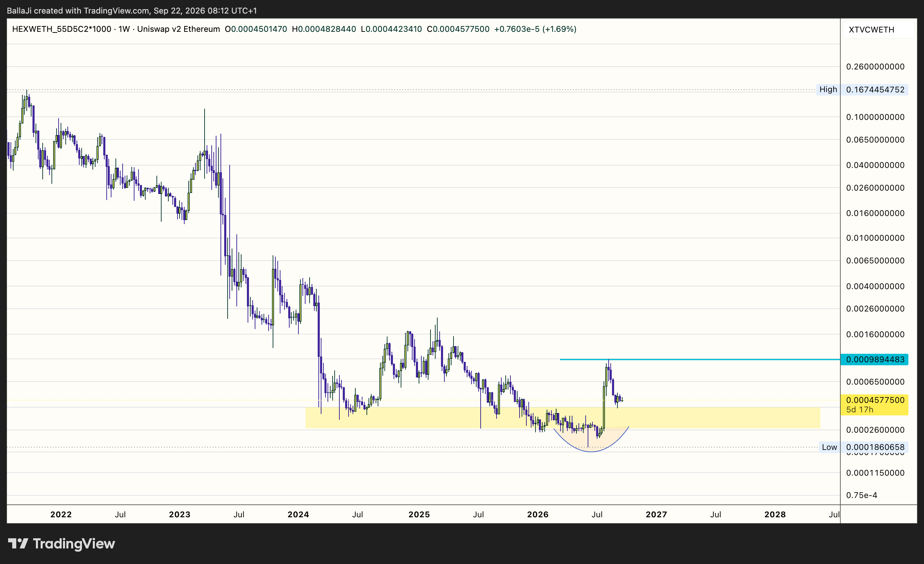Click the +0.7603e-5 (+1.69%) change value
924x564 pixels.
point(535,29)
